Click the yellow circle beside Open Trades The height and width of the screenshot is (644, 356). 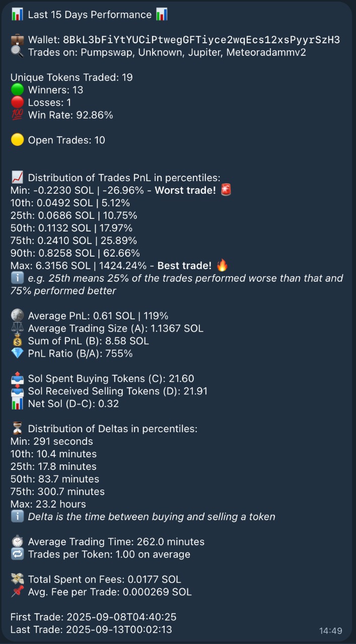[17, 140]
